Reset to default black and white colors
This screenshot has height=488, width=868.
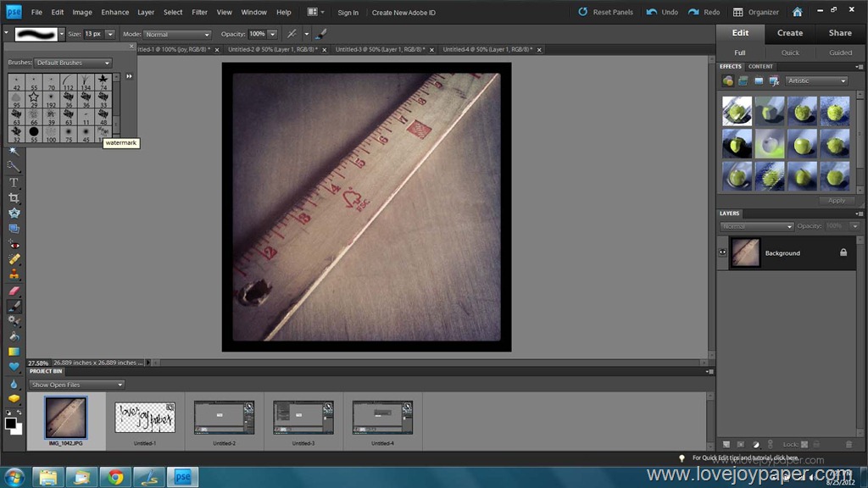[x=8, y=413]
